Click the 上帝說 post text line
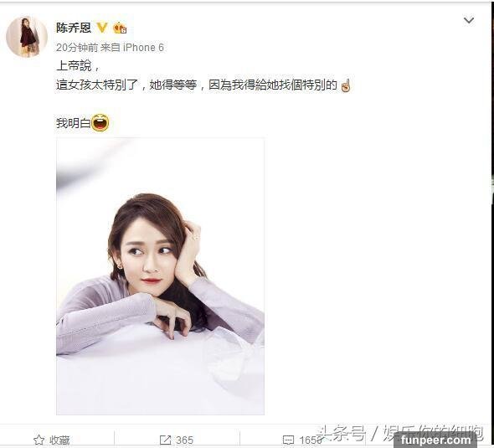Viewport: 494px width, 448px height. 78,66
